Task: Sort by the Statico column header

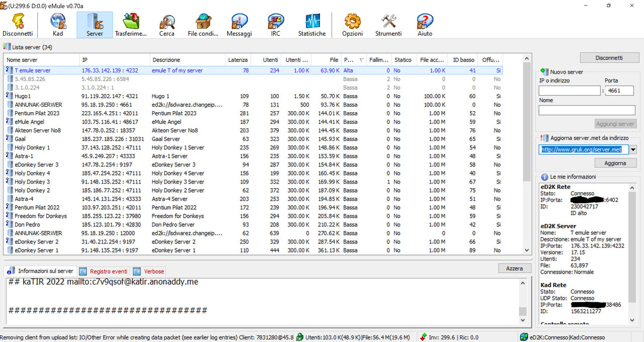Action: tap(405, 60)
